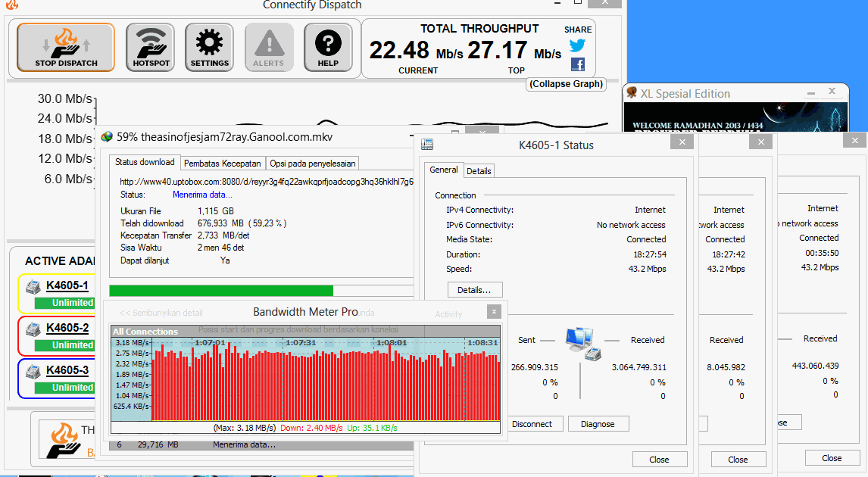Click the Down: 2.40 MB/s readout
The image size is (868, 477).
(x=311, y=428)
